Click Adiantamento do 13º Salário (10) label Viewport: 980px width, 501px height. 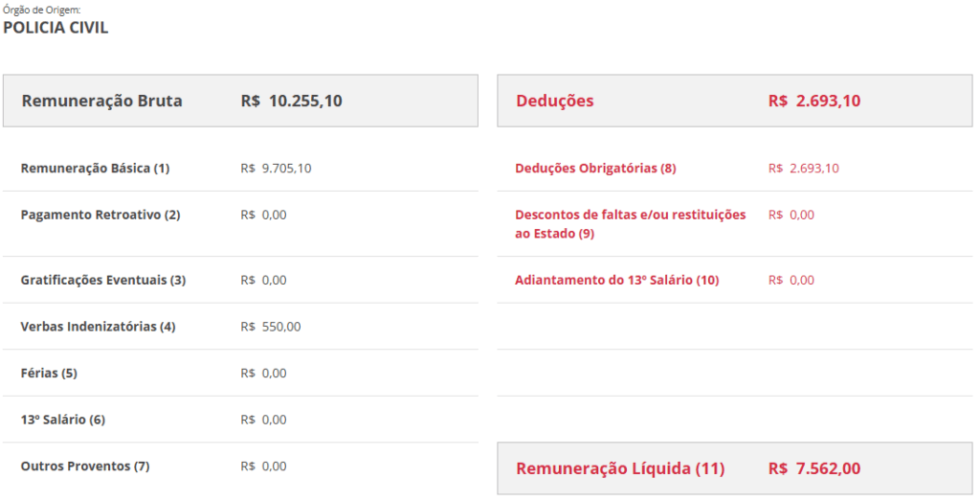coord(616,281)
